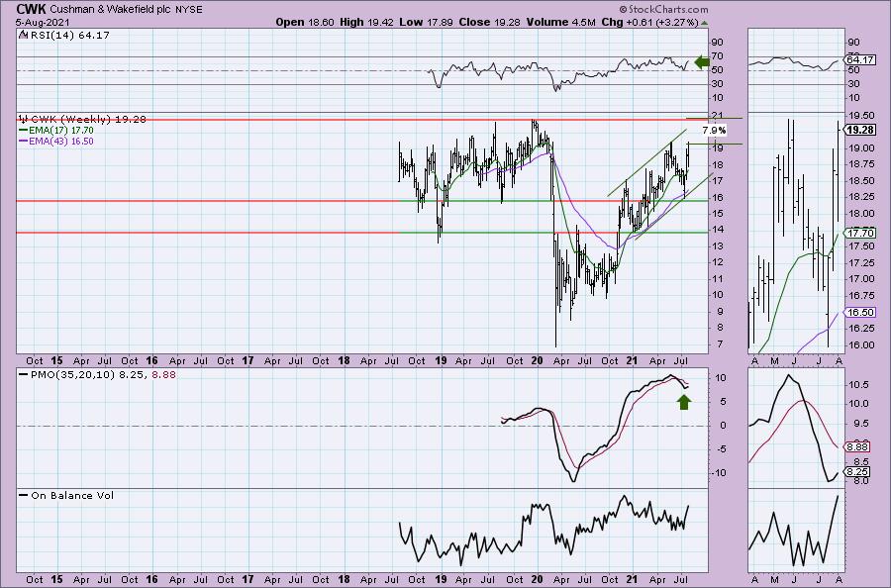Click the High 19.42 value
The height and width of the screenshot is (588, 891).
pyautogui.click(x=366, y=22)
